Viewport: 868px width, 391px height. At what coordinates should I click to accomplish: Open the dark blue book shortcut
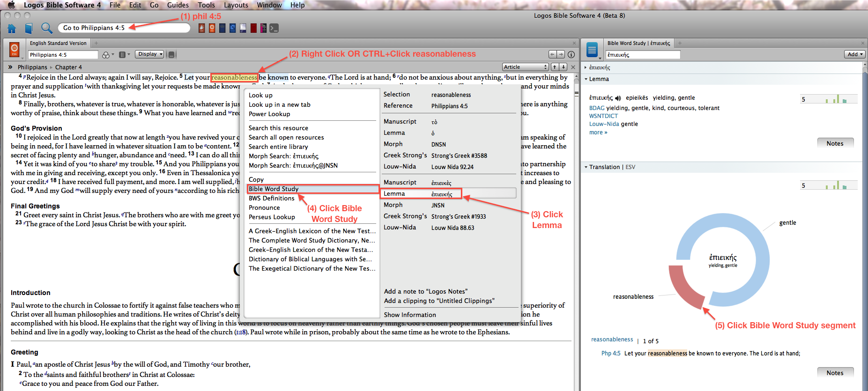pyautogui.click(x=222, y=28)
